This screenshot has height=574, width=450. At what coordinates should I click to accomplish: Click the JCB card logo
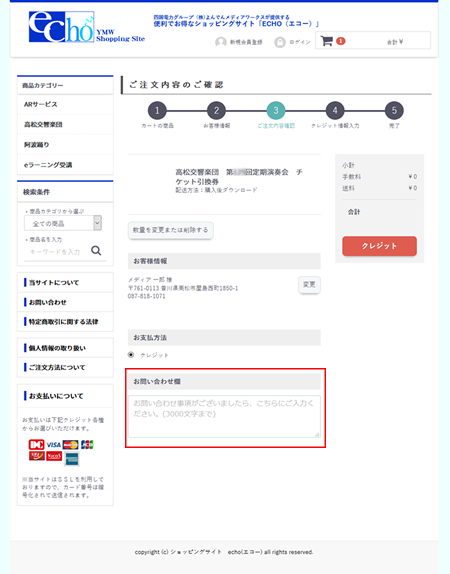coord(87,444)
